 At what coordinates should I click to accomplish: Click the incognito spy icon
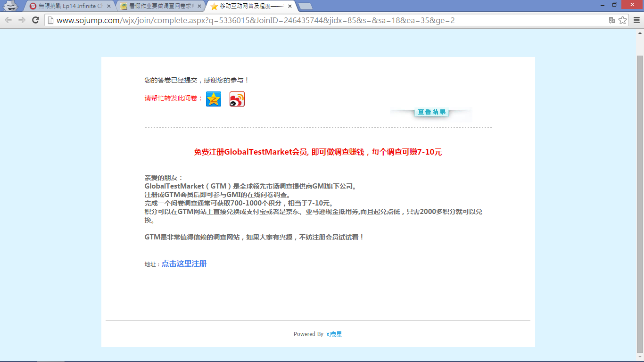pos(10,6)
